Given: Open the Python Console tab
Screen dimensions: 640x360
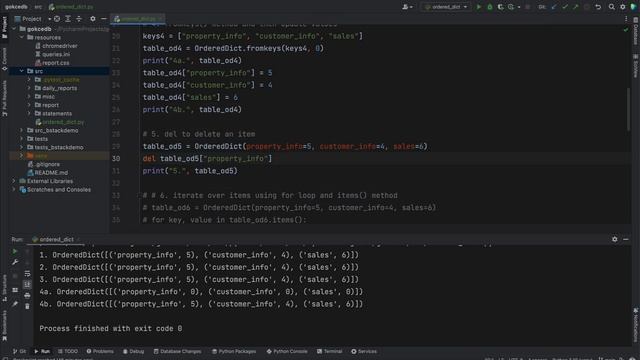Looking at the screenshot, I should [x=287, y=351].
